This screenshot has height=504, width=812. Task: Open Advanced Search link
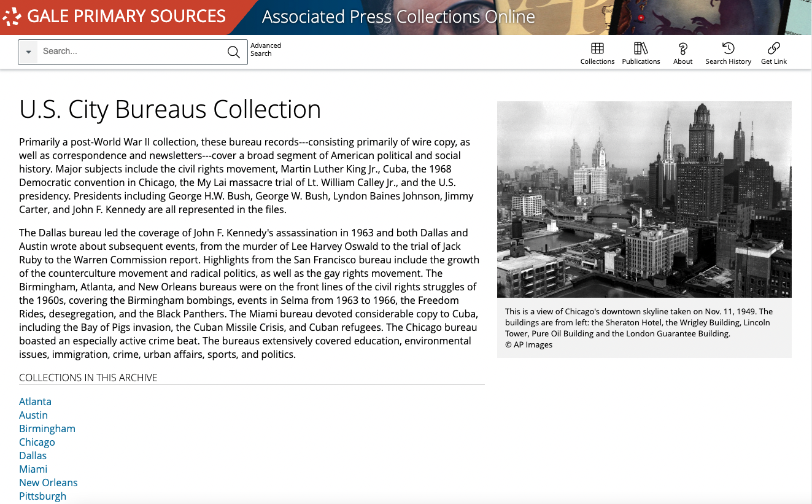(x=266, y=50)
